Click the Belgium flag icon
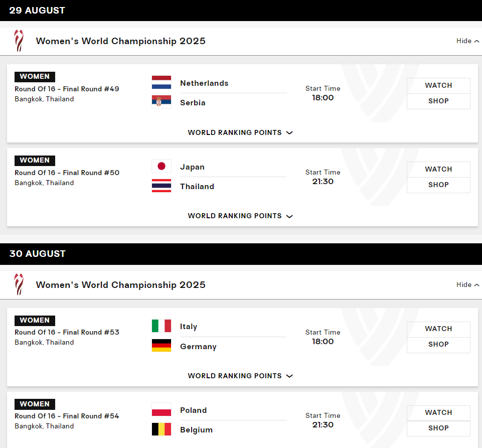The width and height of the screenshot is (482, 448). (162, 429)
